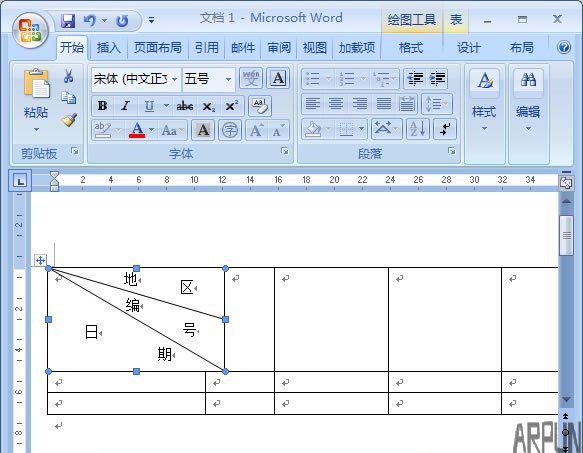
Task: Open the font size dropdown 五号
Action: click(228, 79)
